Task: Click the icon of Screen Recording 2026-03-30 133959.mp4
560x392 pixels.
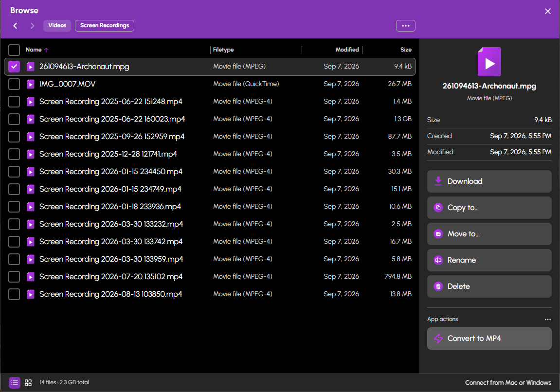Action: click(x=31, y=259)
